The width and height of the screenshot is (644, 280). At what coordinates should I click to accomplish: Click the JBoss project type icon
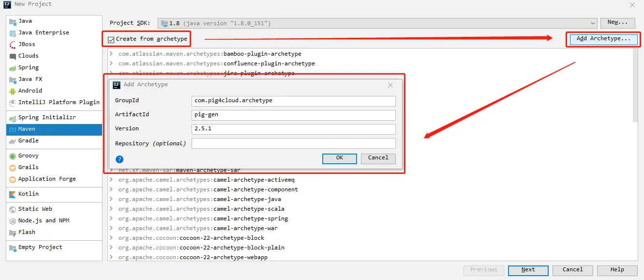13,45
